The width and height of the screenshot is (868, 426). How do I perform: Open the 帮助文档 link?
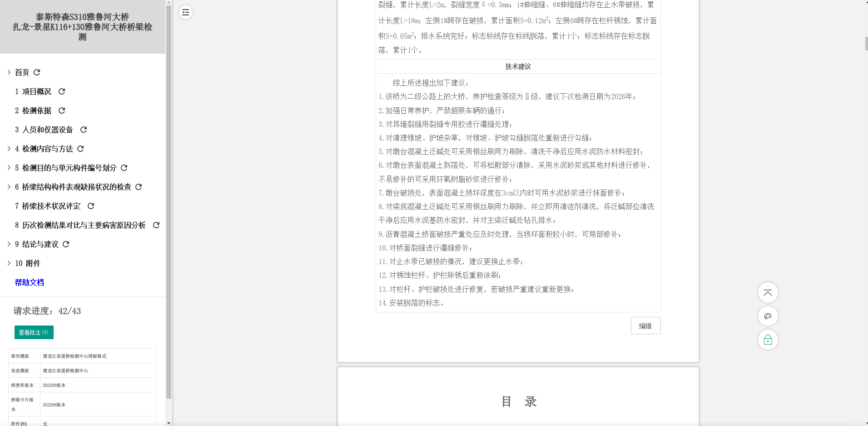tap(29, 282)
